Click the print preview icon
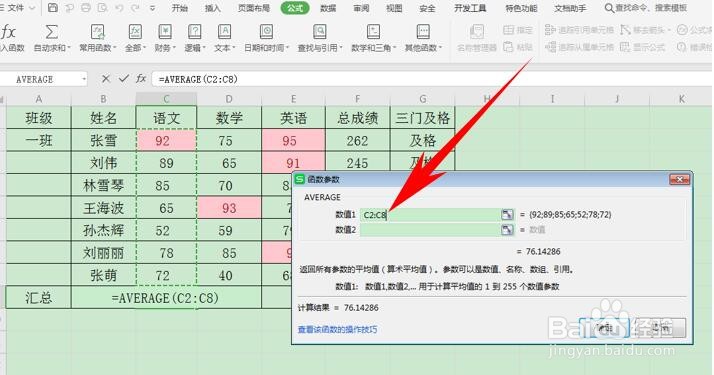Screen dimensions: 714x375 pos(102,8)
